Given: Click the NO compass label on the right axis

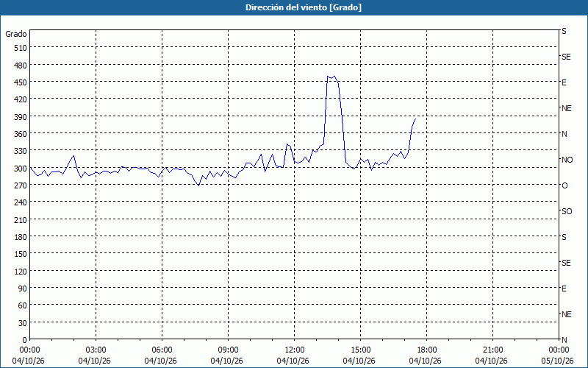Looking at the screenshot, I should (567, 160).
